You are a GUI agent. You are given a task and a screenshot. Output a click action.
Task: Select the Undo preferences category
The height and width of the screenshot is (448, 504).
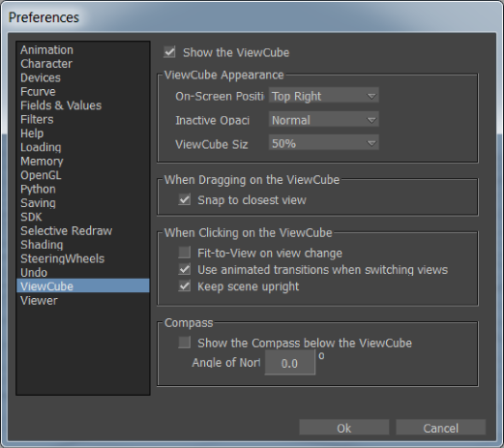(34, 273)
